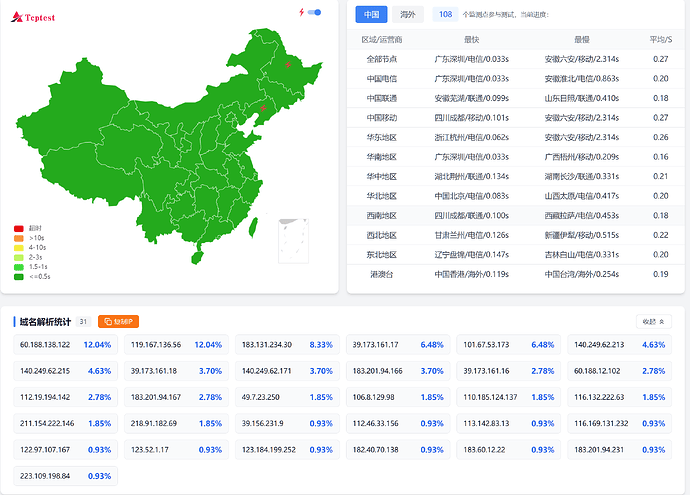Click IP card 183.201.94.166

398,371
